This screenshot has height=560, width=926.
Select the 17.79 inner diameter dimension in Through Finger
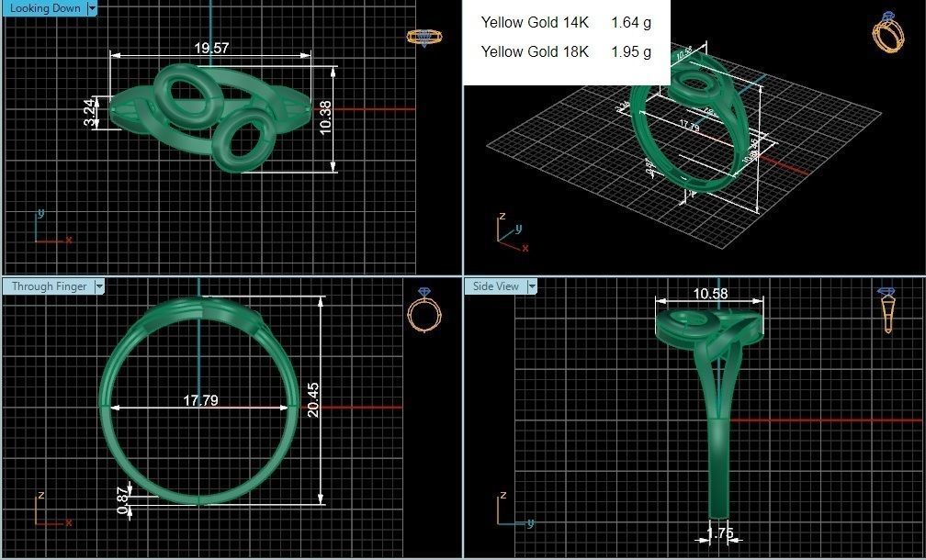(x=200, y=400)
